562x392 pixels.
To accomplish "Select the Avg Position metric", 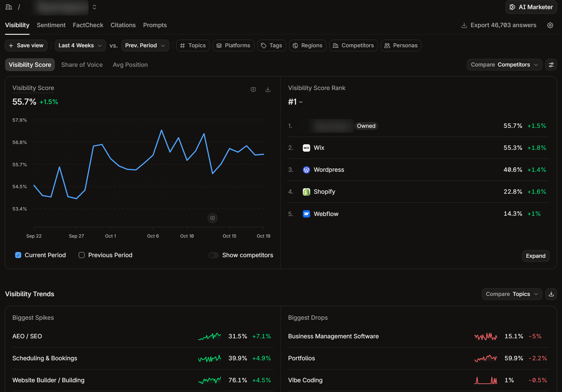I will tap(130, 65).
